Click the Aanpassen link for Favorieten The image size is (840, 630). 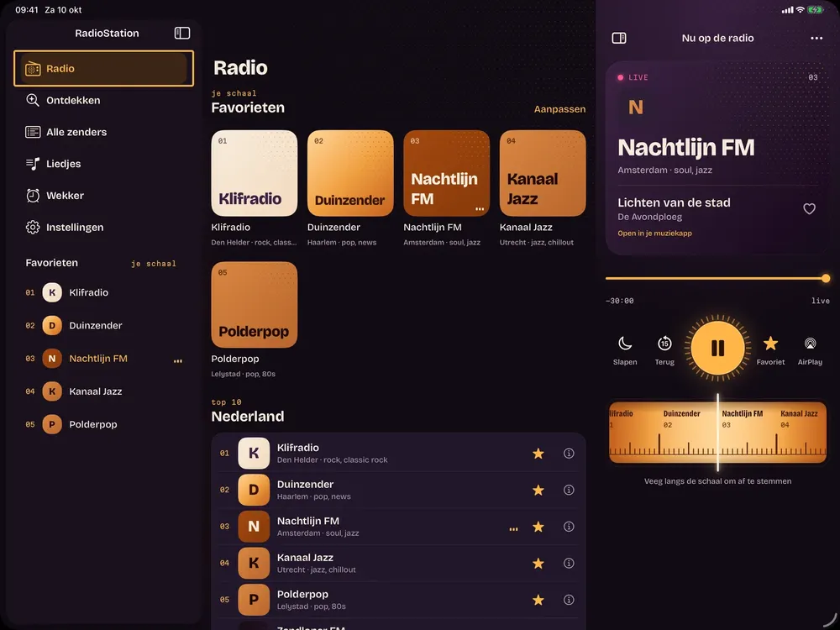click(x=559, y=108)
